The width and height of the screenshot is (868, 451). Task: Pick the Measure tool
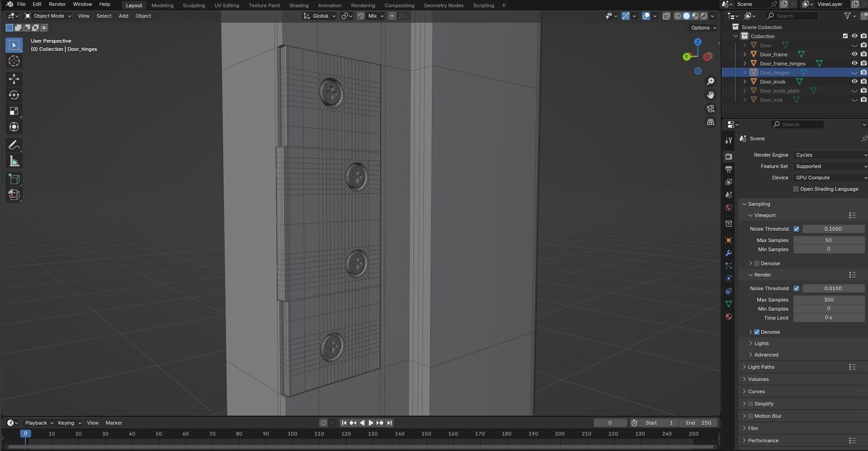[14, 161]
